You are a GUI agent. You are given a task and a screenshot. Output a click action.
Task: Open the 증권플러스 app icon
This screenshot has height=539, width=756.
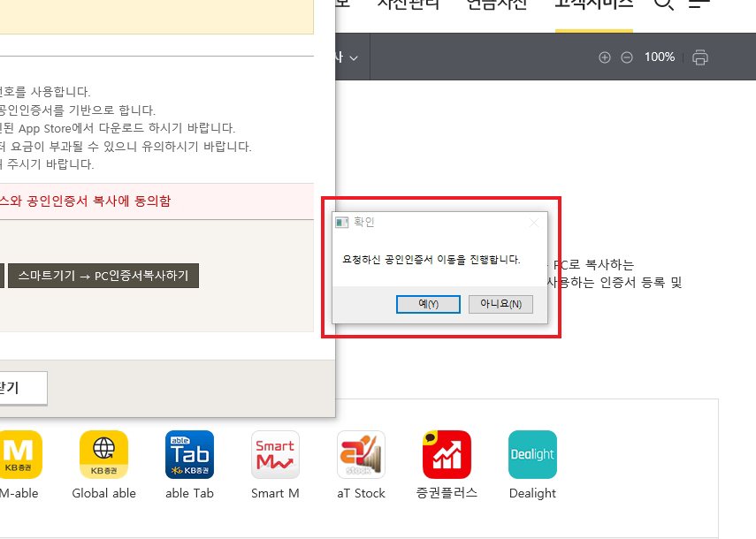click(447, 454)
